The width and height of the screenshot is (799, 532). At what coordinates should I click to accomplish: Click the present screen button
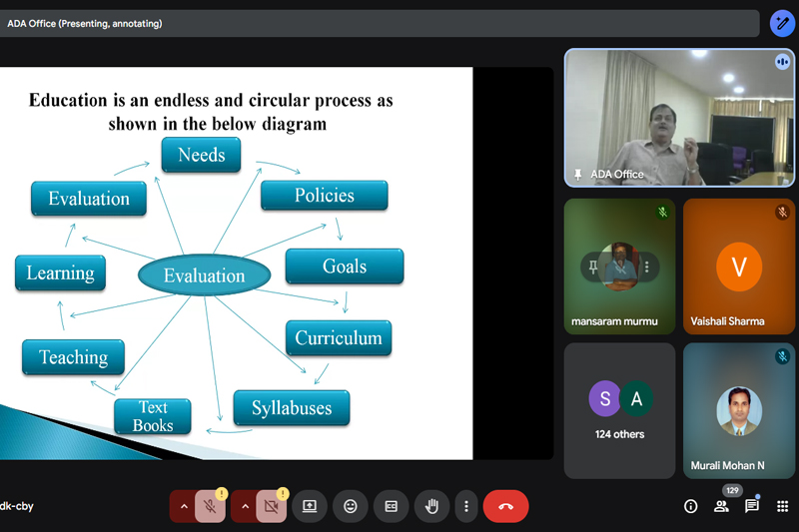point(310,506)
